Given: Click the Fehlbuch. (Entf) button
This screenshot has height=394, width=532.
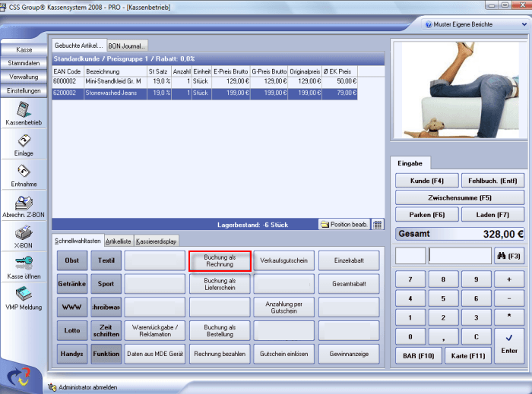Looking at the screenshot, I should click(x=492, y=181).
